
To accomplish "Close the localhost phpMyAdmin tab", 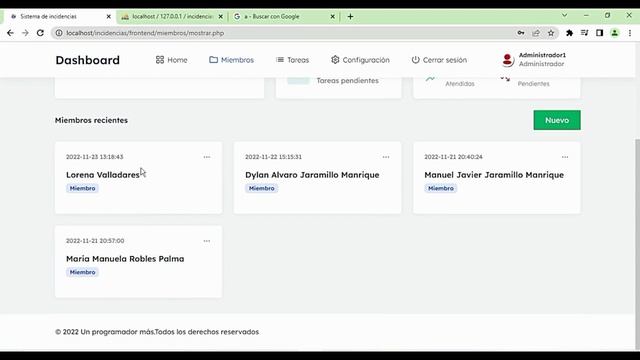I will (x=220, y=16).
